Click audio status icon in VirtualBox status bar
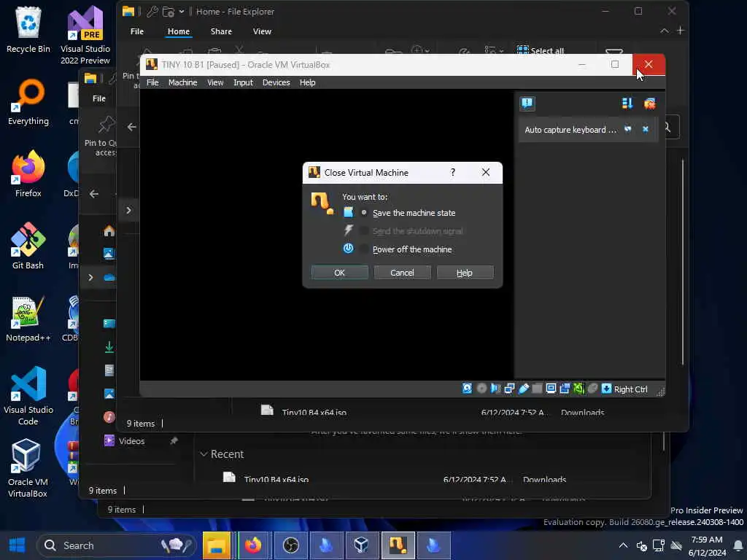 495,389
